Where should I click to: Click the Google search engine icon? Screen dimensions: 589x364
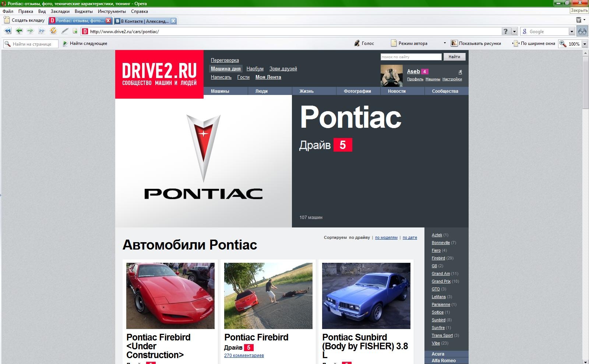pos(525,32)
